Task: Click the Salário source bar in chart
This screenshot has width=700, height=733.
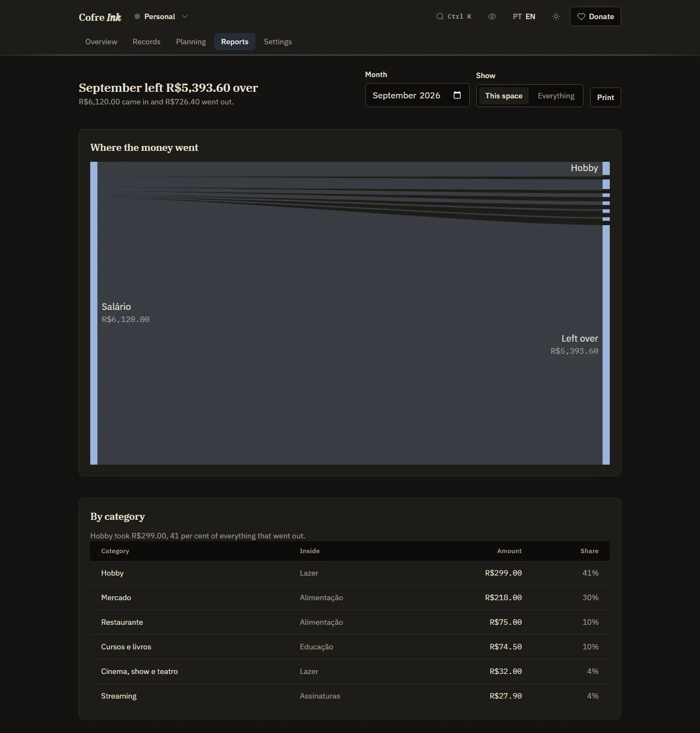Action: point(94,313)
